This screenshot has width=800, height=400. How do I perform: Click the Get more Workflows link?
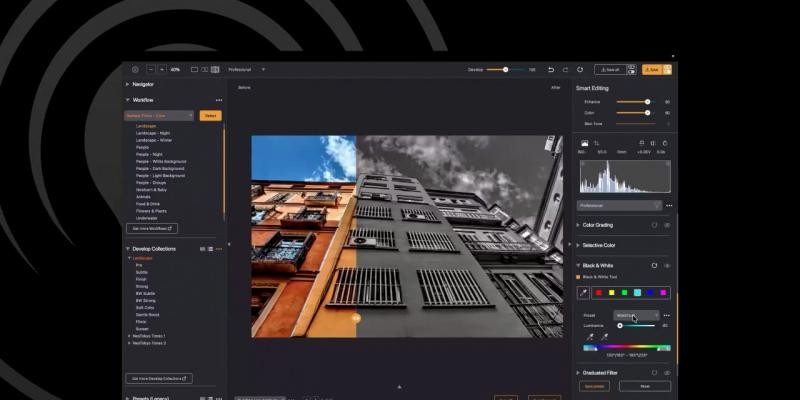(x=153, y=228)
